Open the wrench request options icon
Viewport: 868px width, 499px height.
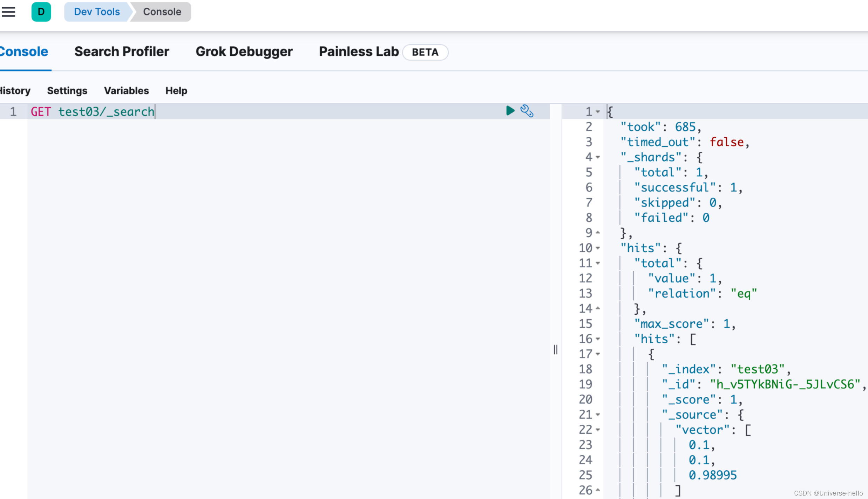click(527, 111)
